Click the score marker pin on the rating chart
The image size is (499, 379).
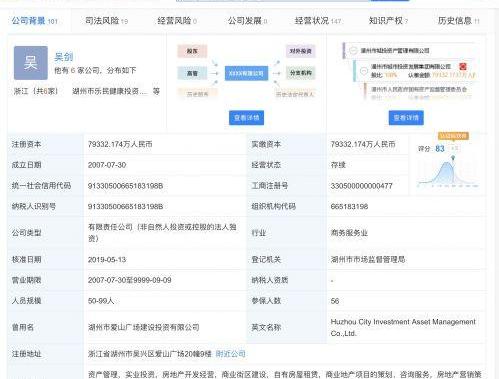click(x=453, y=157)
